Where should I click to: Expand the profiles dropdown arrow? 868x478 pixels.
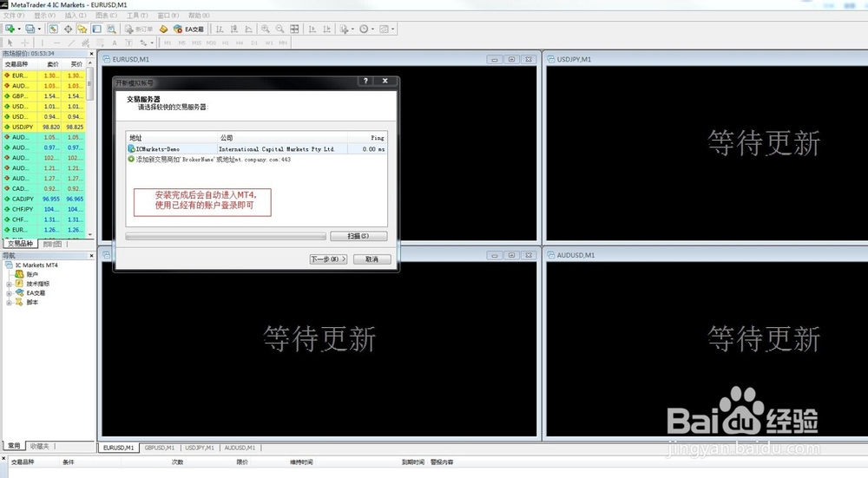pyautogui.click(x=39, y=29)
